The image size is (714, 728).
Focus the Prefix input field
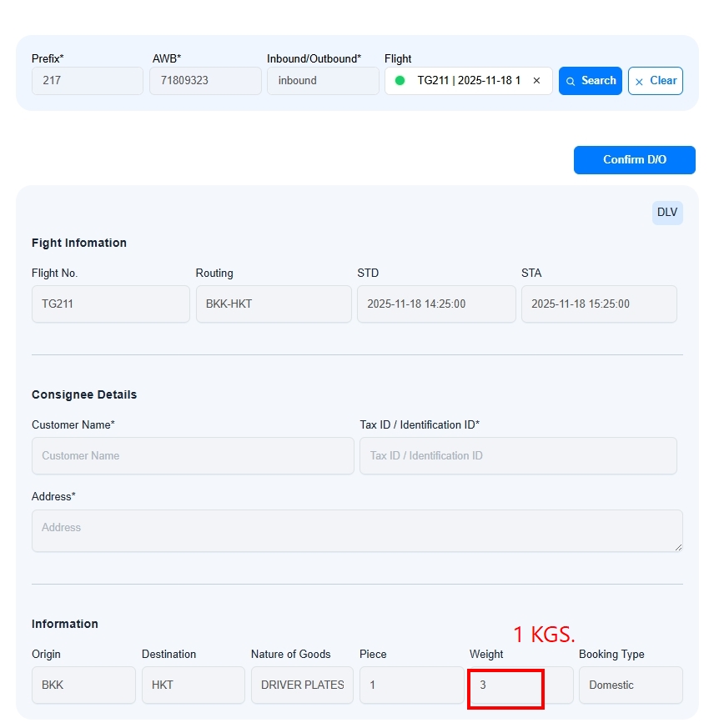click(x=88, y=81)
